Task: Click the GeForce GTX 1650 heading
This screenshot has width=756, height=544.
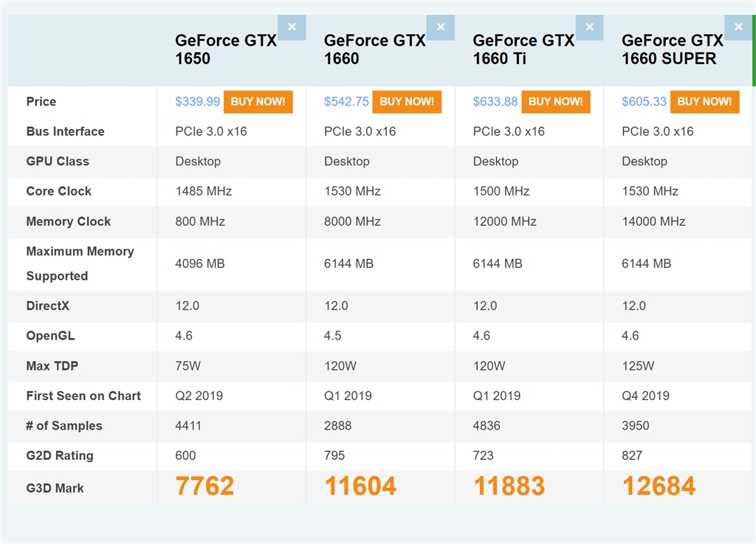Action: click(225, 49)
